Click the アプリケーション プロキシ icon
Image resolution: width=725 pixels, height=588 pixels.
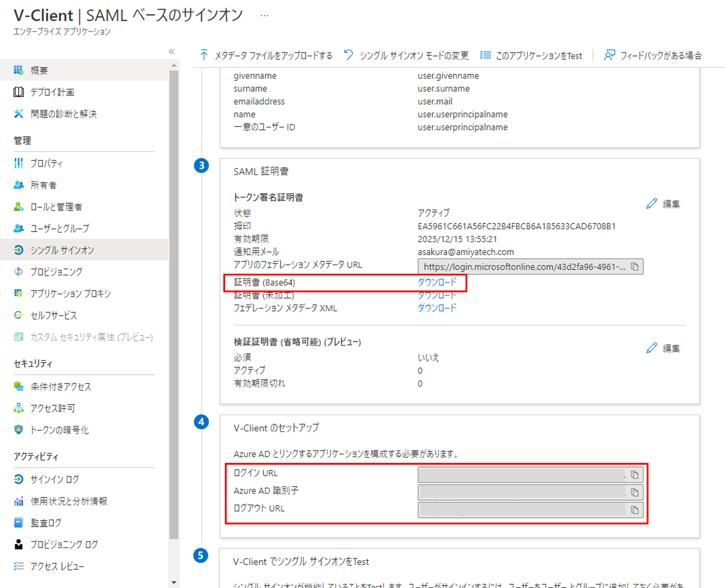pyautogui.click(x=18, y=293)
